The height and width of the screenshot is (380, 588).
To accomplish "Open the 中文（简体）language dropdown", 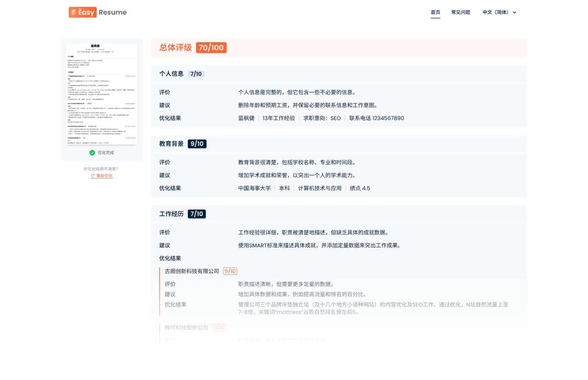I will coord(499,12).
